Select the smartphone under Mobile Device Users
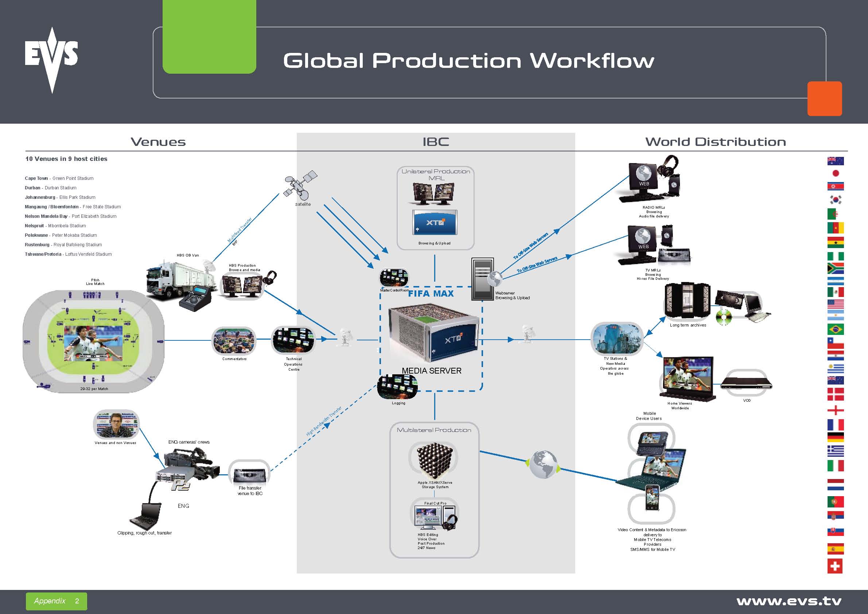This screenshot has height=614, width=868. [x=652, y=498]
